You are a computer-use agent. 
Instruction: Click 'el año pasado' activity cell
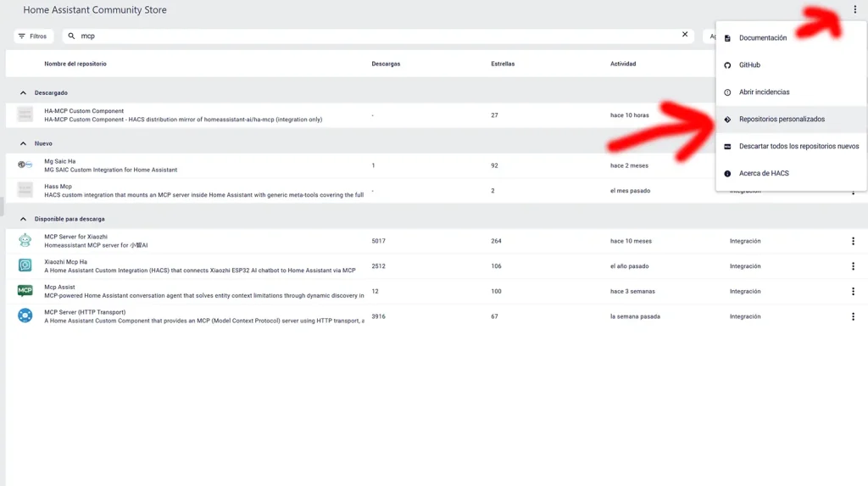coord(630,266)
